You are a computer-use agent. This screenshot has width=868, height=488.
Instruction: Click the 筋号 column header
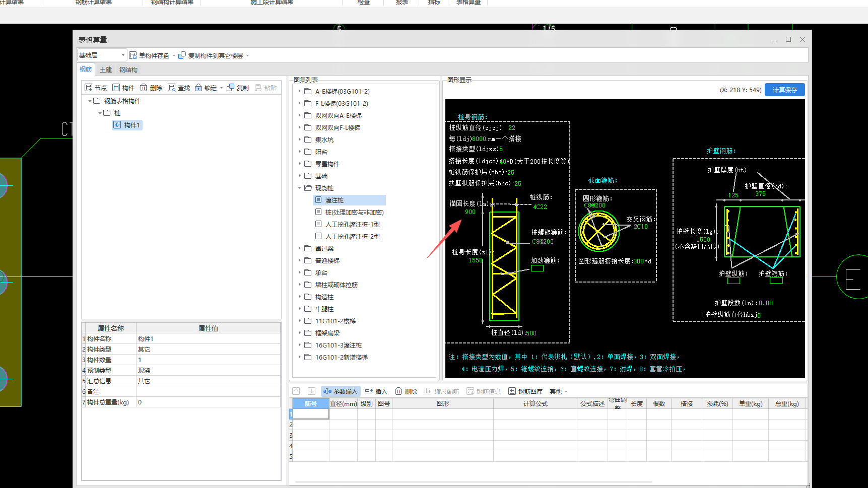(311, 403)
